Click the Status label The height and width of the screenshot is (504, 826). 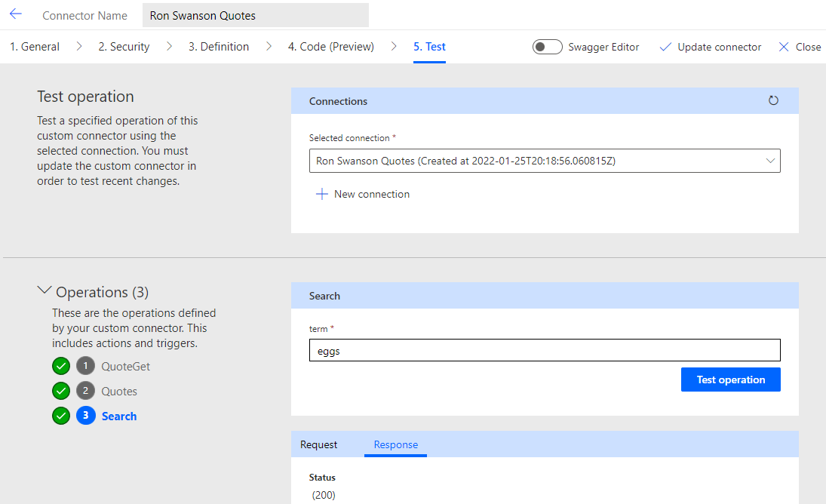point(322,477)
